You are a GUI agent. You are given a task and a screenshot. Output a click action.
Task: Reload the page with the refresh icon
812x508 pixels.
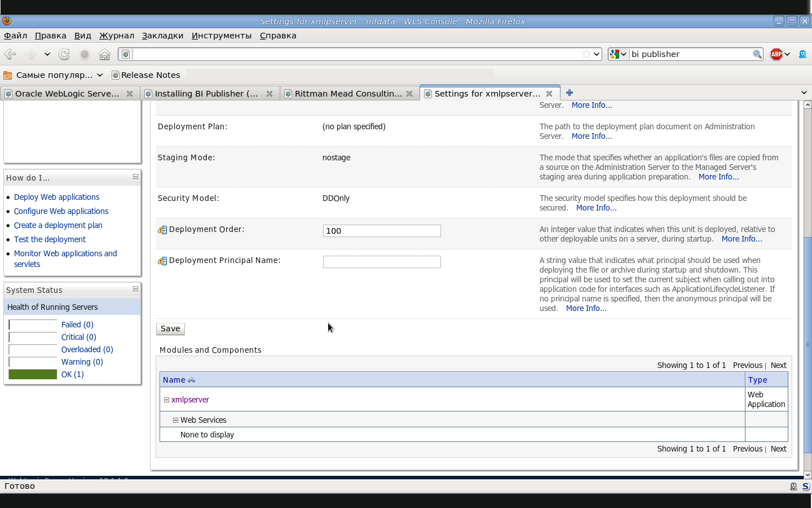(x=64, y=54)
